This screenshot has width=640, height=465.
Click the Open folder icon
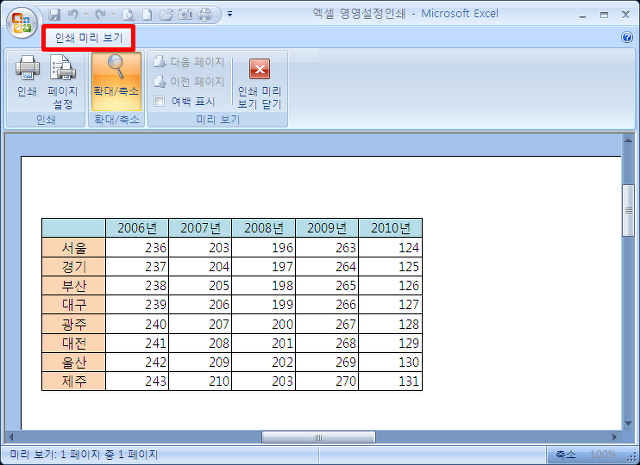pyautogui.click(x=166, y=15)
